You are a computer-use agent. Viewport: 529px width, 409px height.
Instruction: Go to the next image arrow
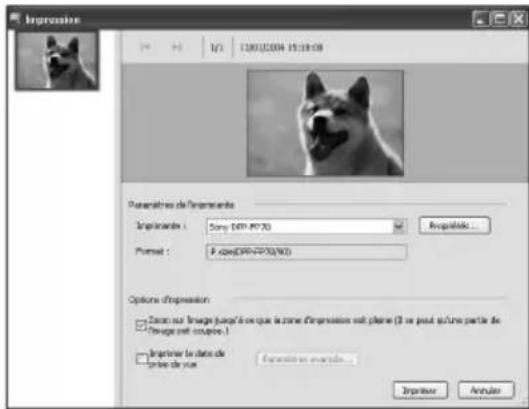pos(177,47)
